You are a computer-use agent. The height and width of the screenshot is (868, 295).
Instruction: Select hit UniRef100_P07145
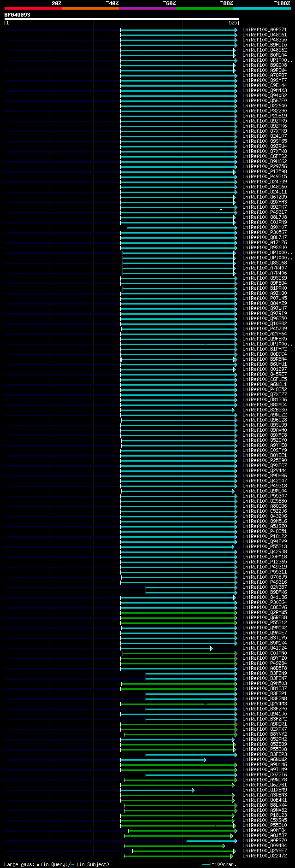coord(265,298)
